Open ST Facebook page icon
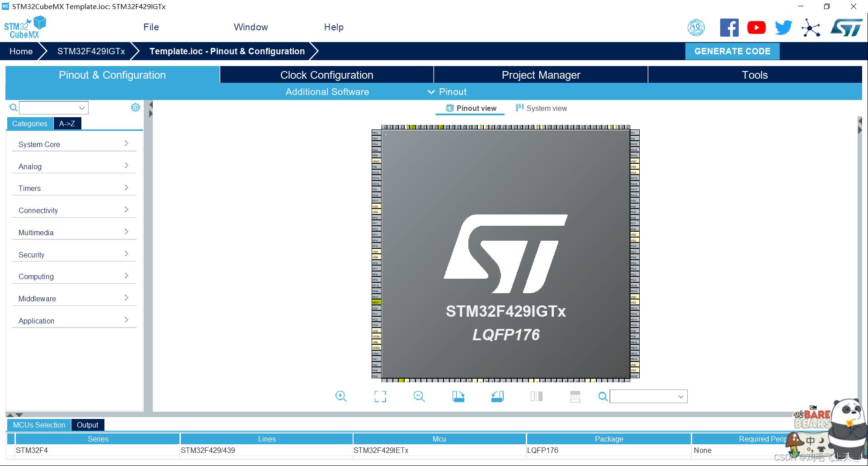The width and height of the screenshot is (868, 466). pos(729,28)
